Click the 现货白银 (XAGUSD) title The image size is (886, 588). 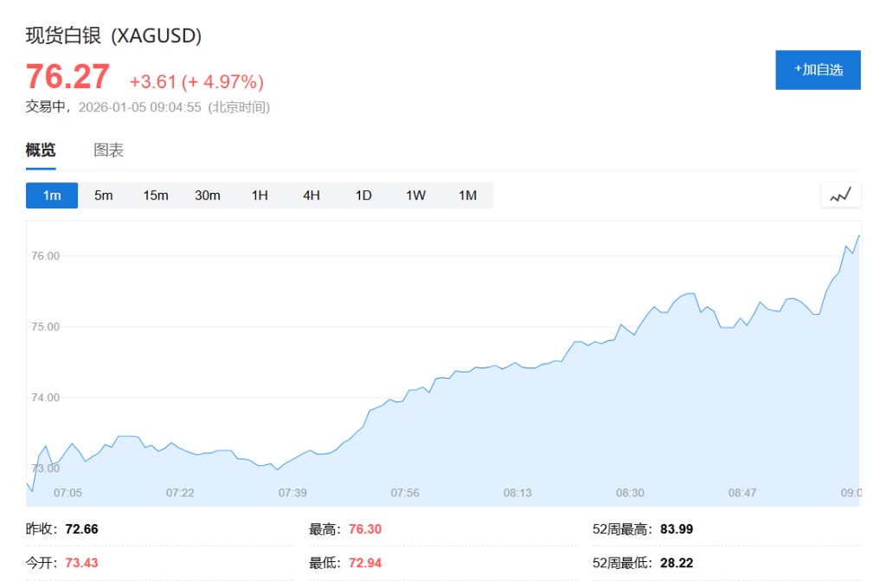[113, 35]
